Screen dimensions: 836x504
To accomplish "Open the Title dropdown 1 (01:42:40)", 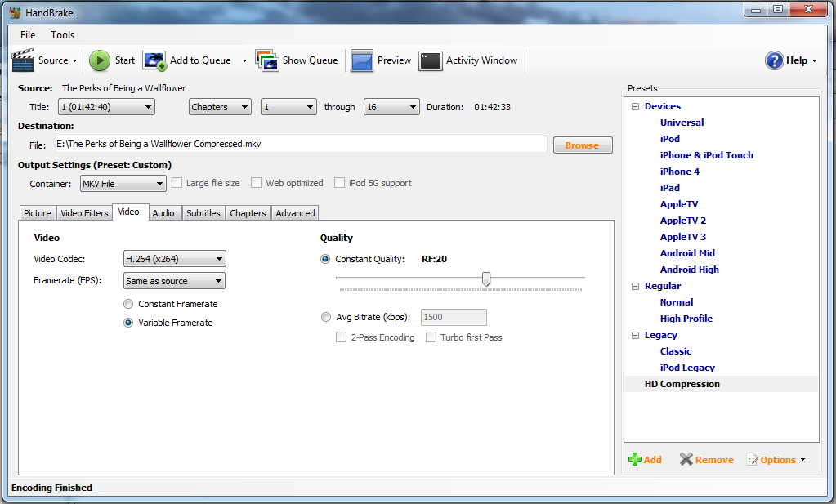I will coord(106,107).
